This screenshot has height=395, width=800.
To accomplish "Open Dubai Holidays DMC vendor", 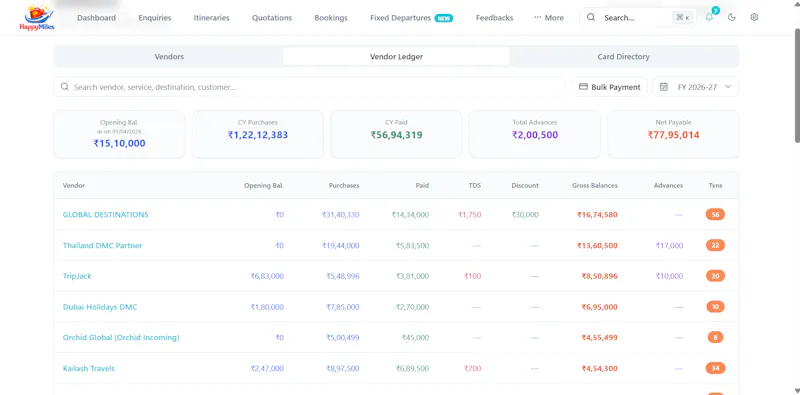I will click(100, 307).
